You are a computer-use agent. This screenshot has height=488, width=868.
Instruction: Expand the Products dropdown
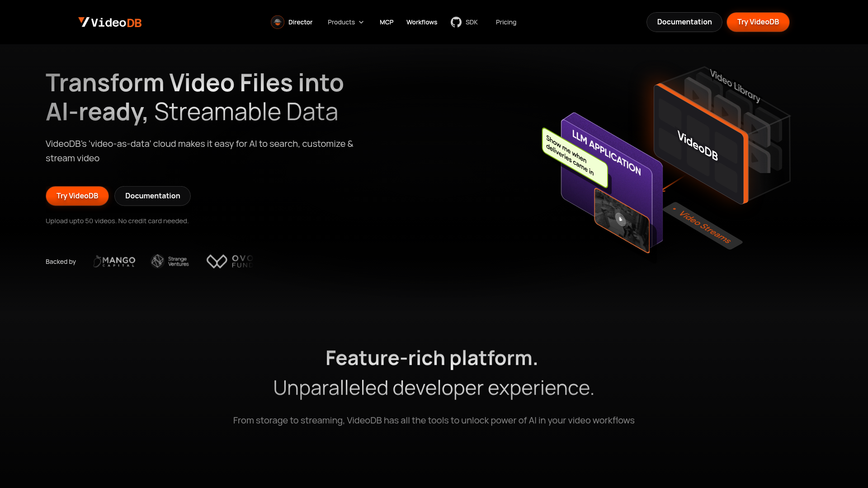coord(345,22)
